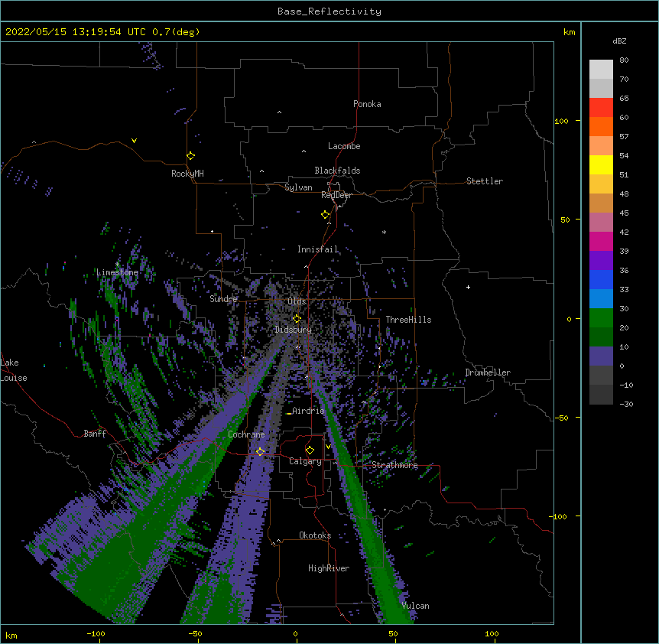Select the Calgary city label
The height and width of the screenshot is (644, 659).
305,461
